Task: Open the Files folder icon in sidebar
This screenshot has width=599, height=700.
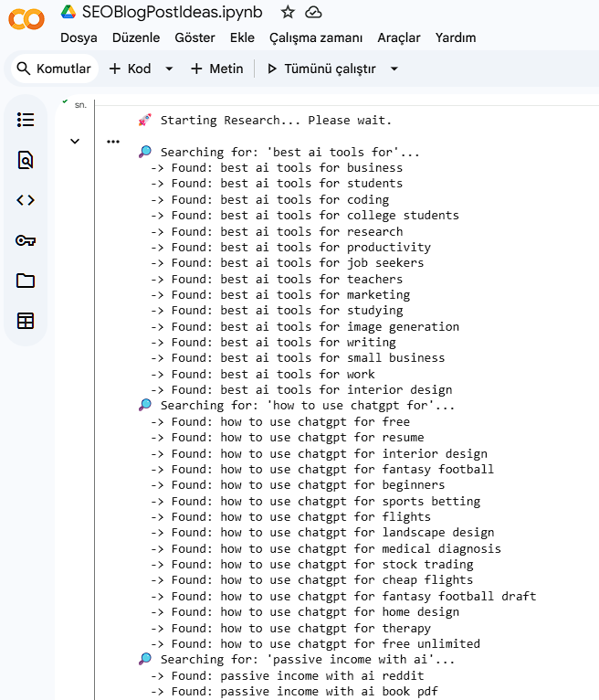Action: click(x=26, y=281)
